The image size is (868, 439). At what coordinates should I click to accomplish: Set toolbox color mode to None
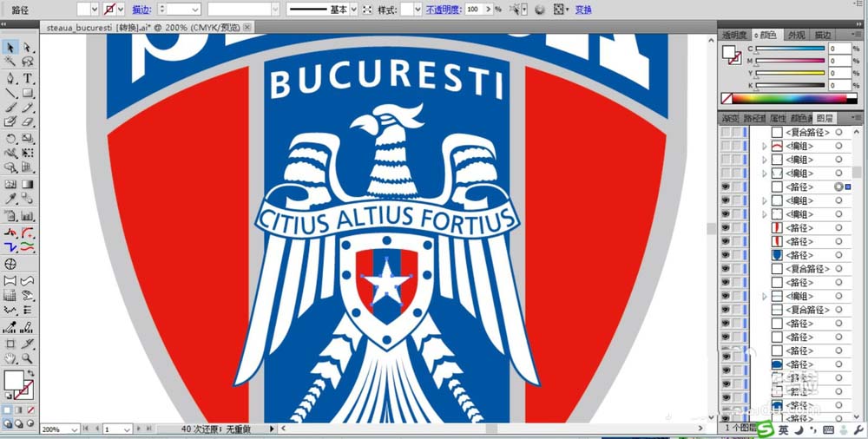31,410
